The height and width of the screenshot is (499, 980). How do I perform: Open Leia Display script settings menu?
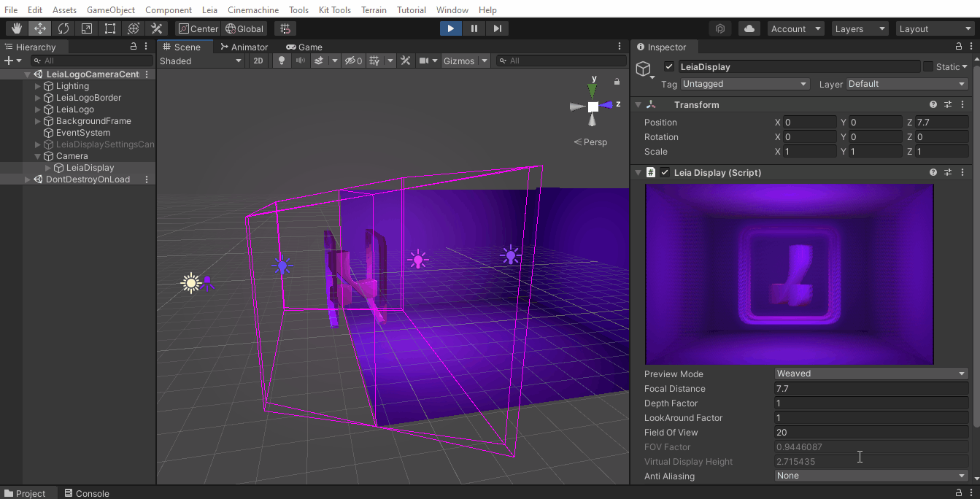963,172
